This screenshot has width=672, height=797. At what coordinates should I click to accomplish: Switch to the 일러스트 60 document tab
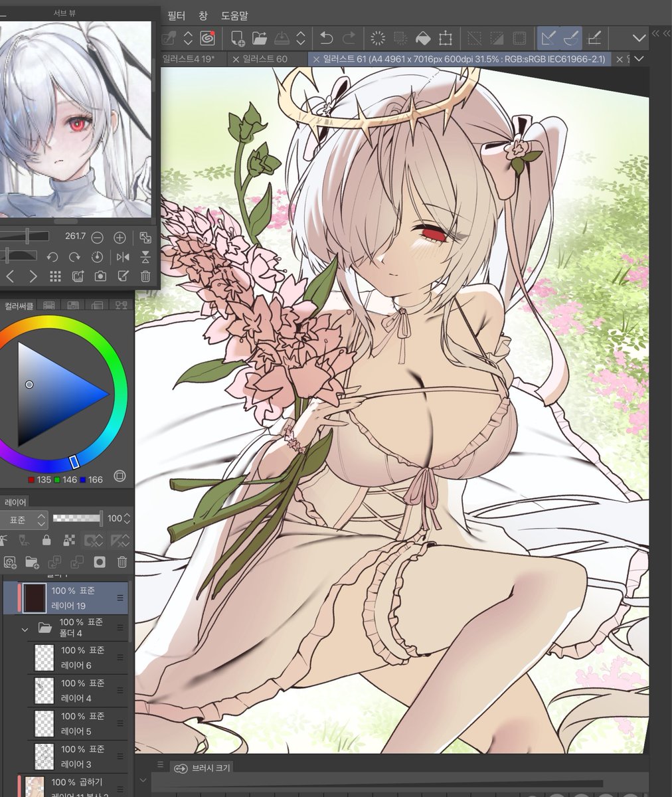click(265, 60)
